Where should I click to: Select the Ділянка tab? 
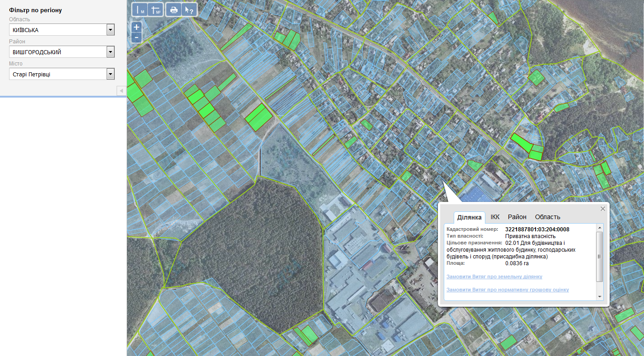(x=469, y=217)
